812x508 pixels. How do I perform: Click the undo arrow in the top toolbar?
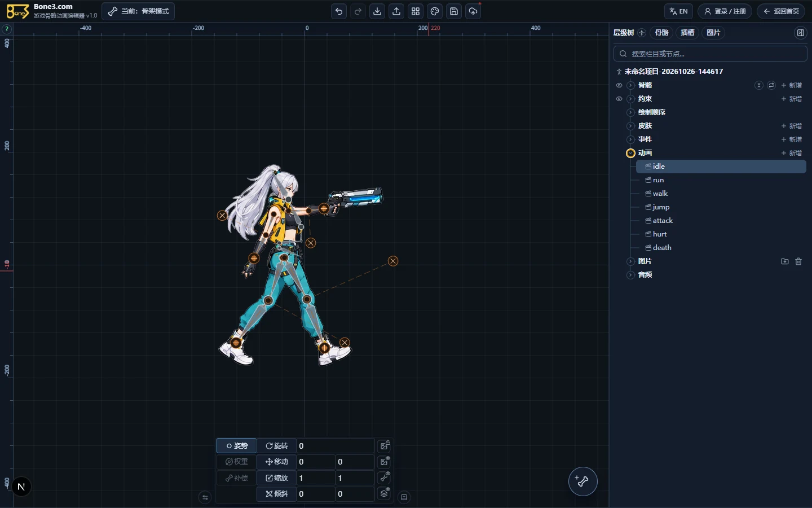tap(339, 11)
